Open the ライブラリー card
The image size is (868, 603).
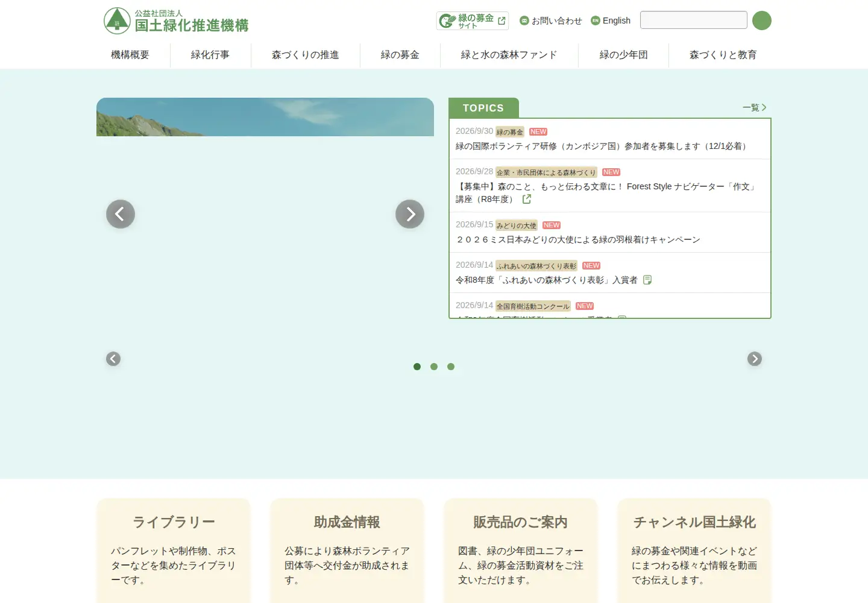[x=174, y=551]
